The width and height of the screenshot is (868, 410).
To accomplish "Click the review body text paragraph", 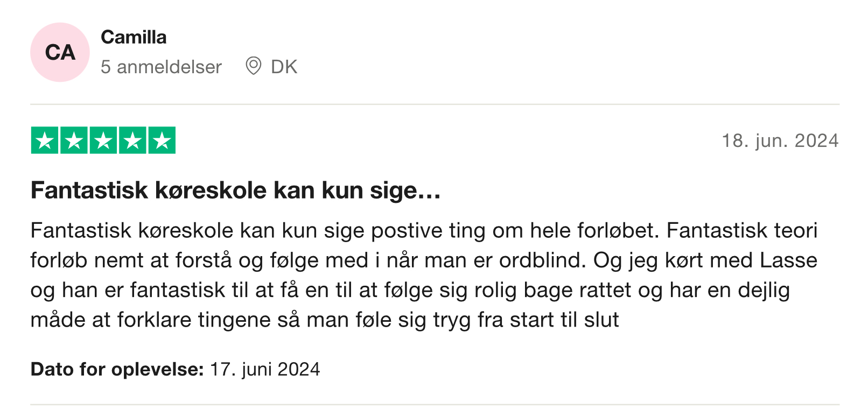I will click(424, 275).
